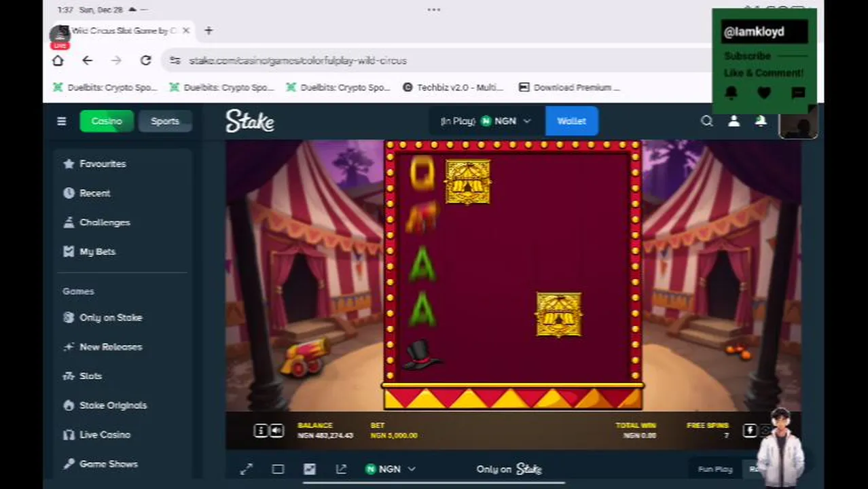This screenshot has height=489, width=868.
Task: Click the golden tent symbol at reel top
Action: (x=467, y=182)
